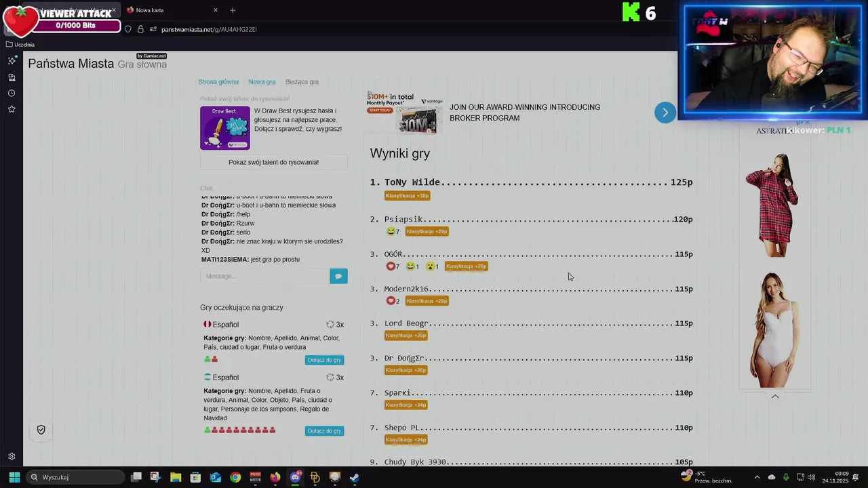Click Klasyfikacja +30p badge under ToNy Wilde
The width and height of the screenshot is (868, 488).
click(x=407, y=196)
